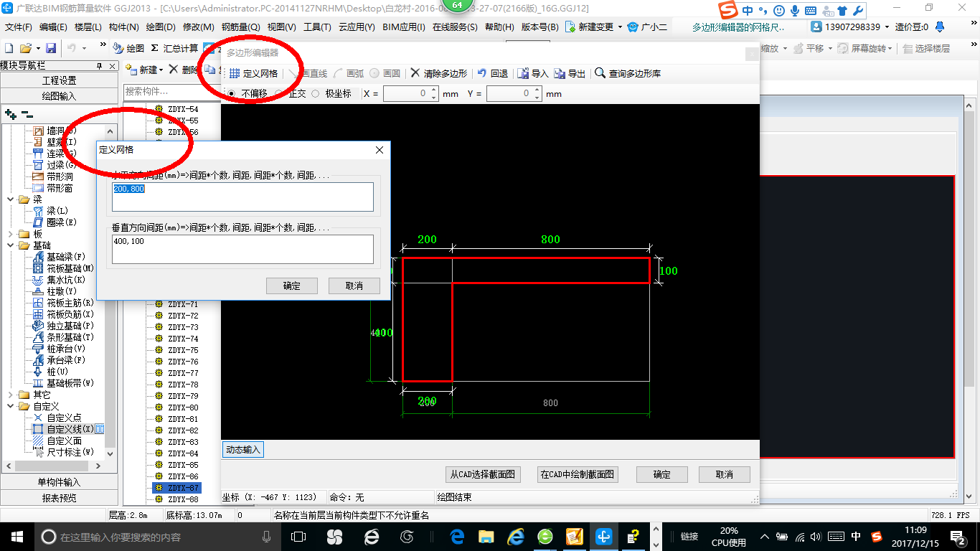Image resolution: width=980 pixels, height=551 pixels.
Task: Select 桩承台(V) in the component tree
Action: [x=66, y=349]
